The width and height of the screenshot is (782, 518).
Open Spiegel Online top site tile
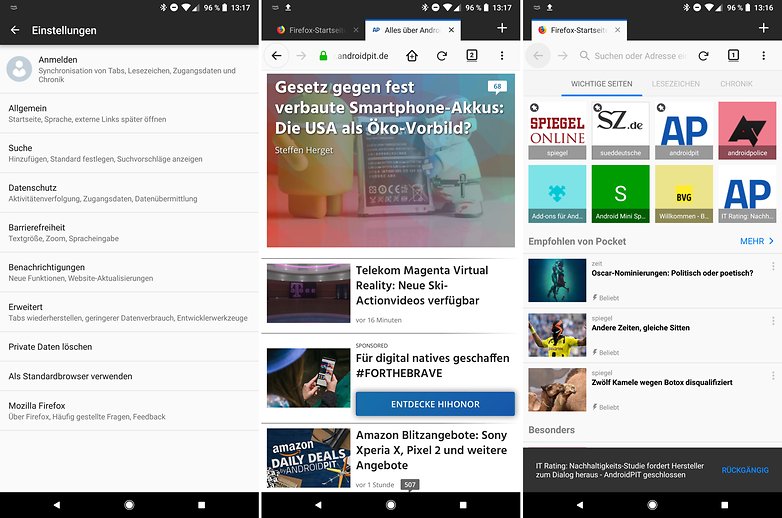coord(557,131)
